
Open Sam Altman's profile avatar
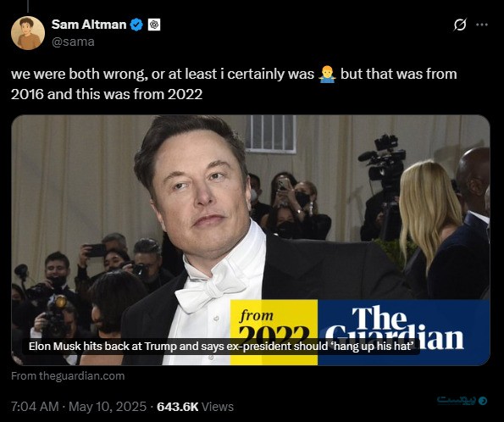[x=28, y=33]
